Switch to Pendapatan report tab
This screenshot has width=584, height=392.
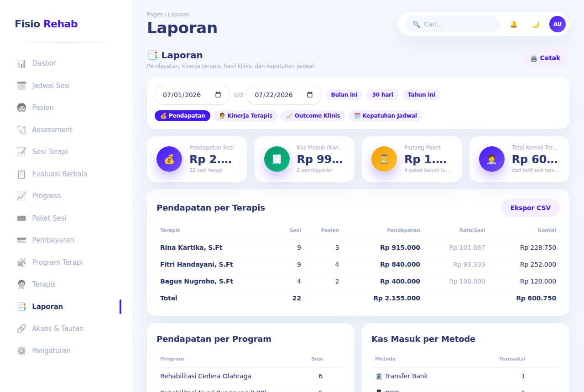(x=182, y=116)
